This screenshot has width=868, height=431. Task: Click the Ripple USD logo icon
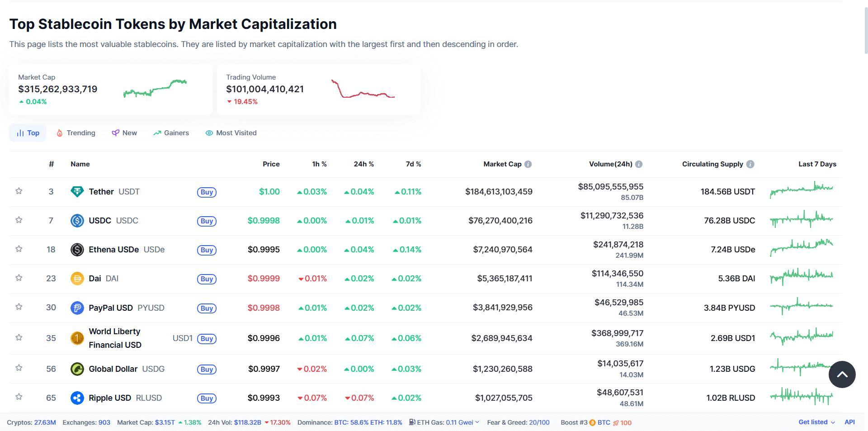click(77, 398)
